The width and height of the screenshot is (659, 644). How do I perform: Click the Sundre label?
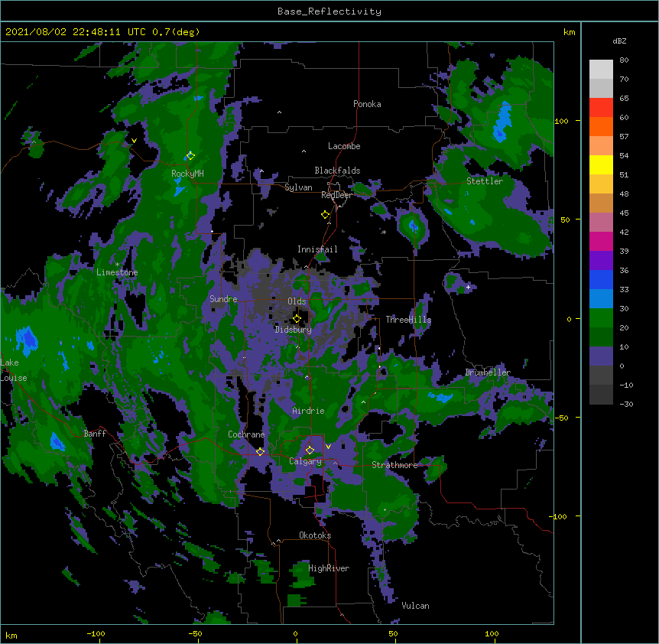[x=223, y=299]
